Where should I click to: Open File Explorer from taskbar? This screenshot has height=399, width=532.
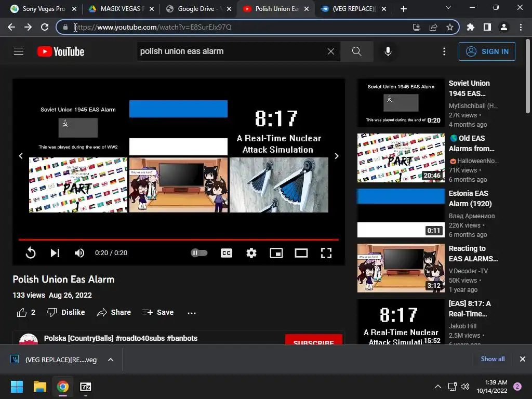(39, 387)
